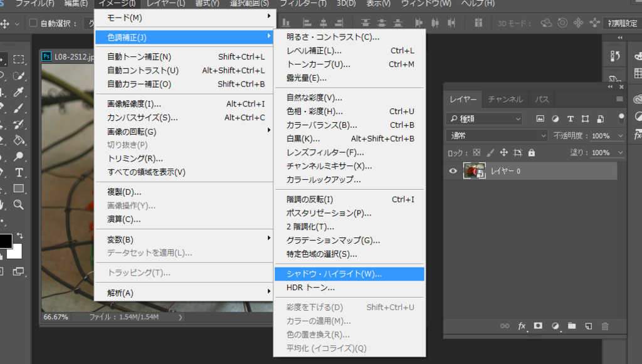The height and width of the screenshot is (364, 642).
Task: Swap foreground and background colors
Action: coord(19,236)
